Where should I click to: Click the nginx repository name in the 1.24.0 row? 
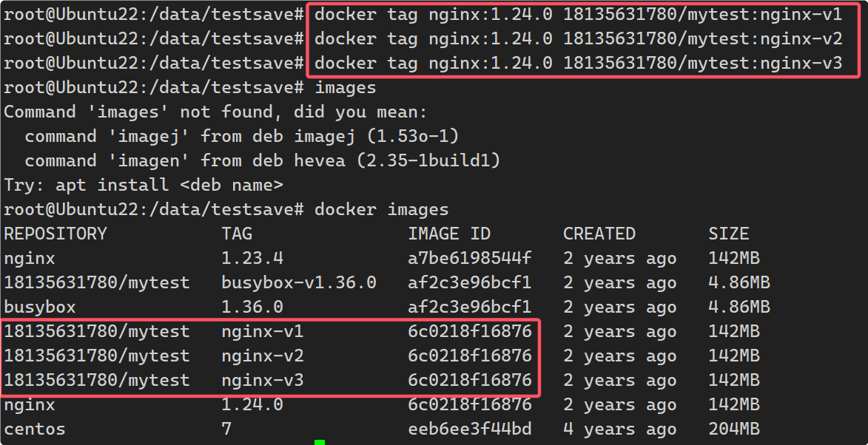pos(30,404)
